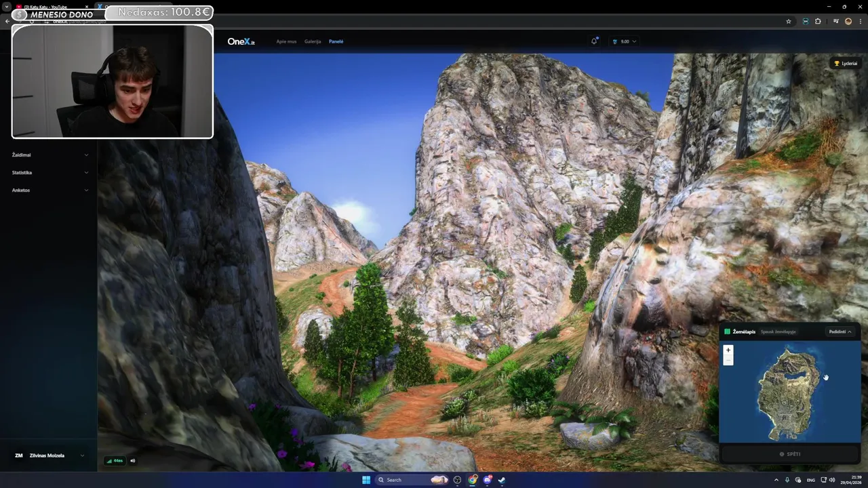
Task: Go to Apie mus page
Action: 286,41
